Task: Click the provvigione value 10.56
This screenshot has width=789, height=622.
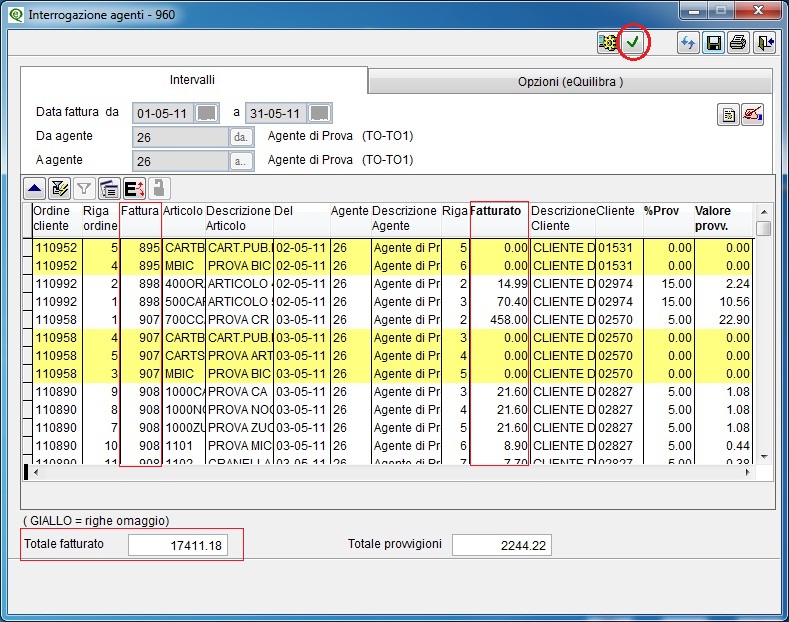Action: [x=723, y=302]
